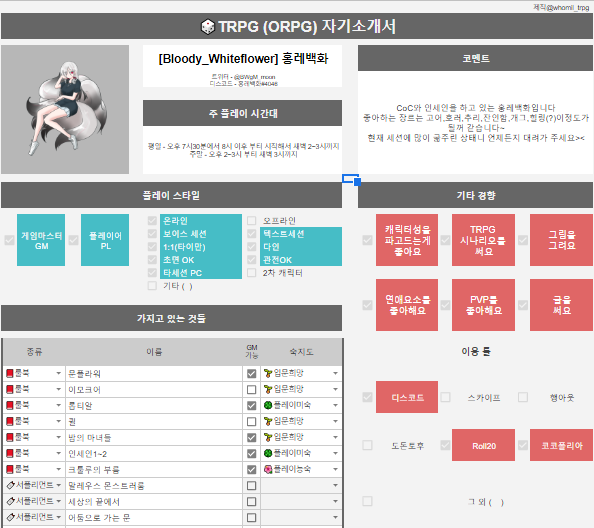This screenshot has height=528, width=594.
Task: Check the 기타 ( ) play style checkbox
Action: coord(152,286)
